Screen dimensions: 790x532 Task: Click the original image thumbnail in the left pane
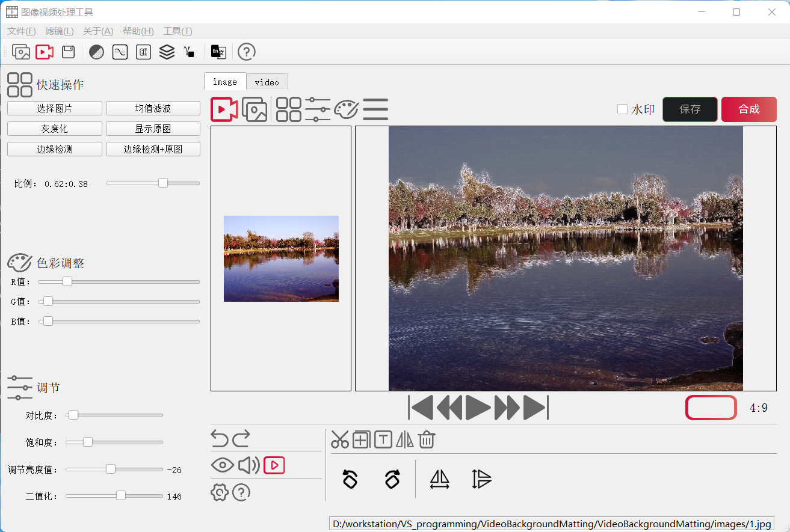tap(281, 258)
